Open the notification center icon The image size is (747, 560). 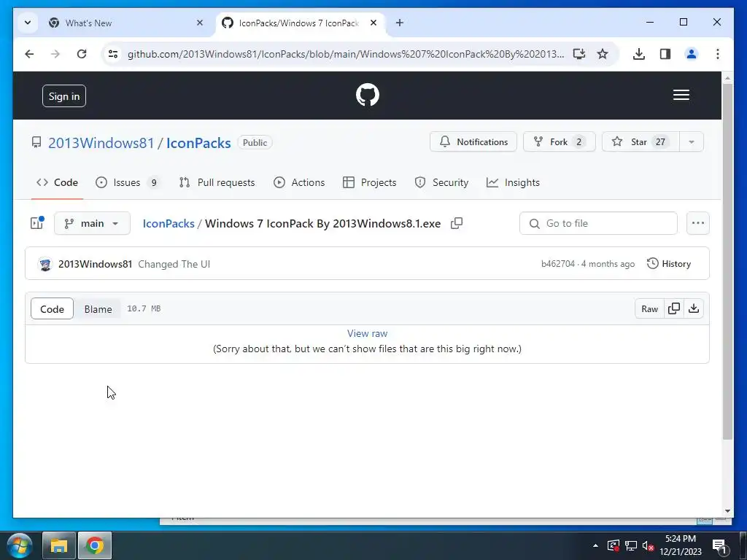719,545
